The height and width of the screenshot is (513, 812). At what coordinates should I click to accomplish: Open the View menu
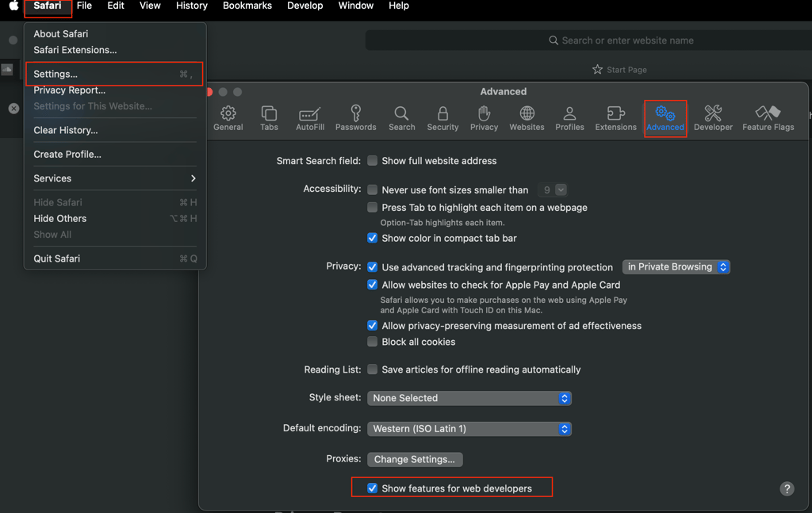(x=150, y=6)
